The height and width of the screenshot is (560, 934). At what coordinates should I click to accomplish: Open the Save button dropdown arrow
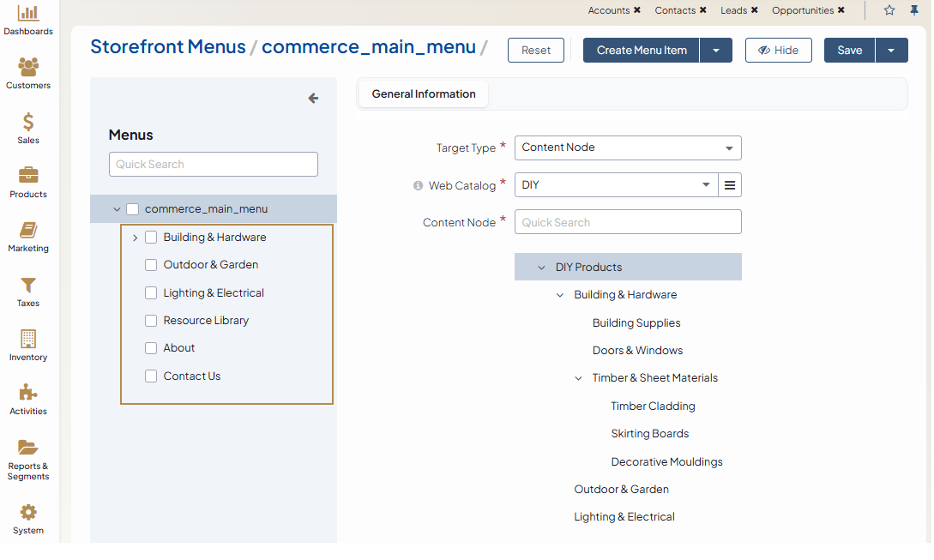(x=891, y=51)
